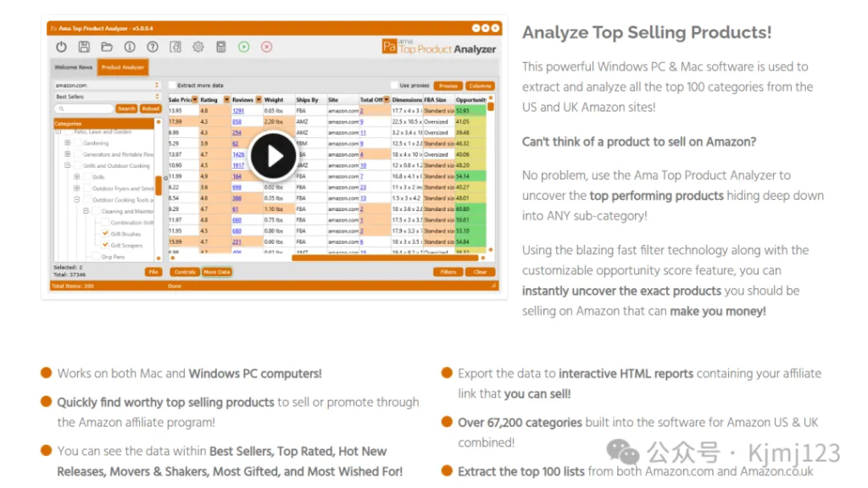Uncheck the Grill Scrapers checkbox

tap(105, 245)
